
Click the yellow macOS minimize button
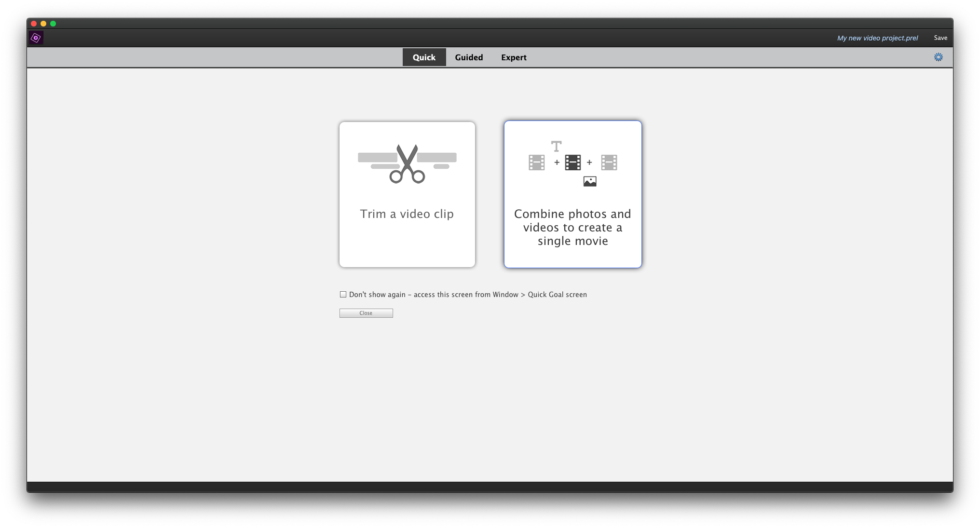tap(43, 24)
